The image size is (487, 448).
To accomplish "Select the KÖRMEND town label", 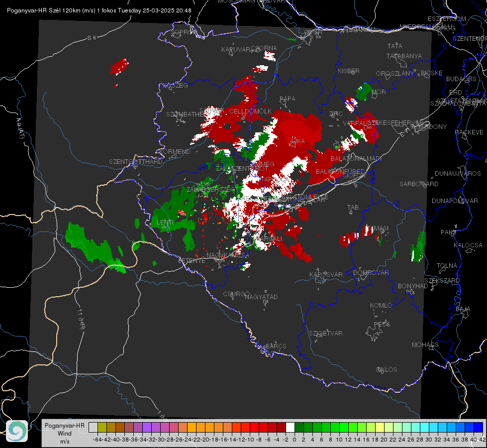I will (x=175, y=152).
